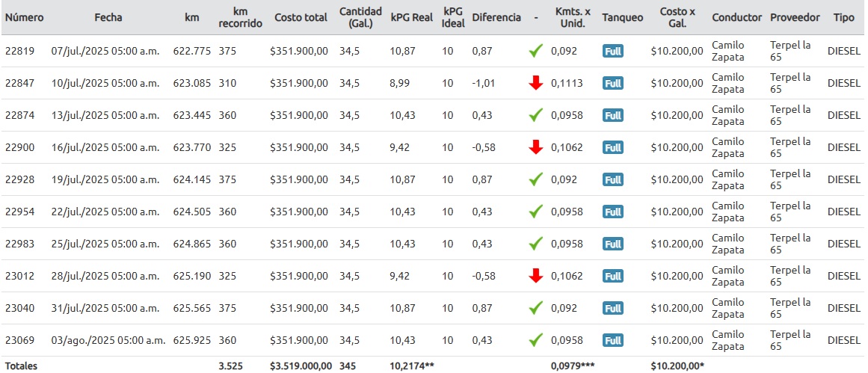Click the green checkmark in row 22874
Screen dimensions: 868x373
pos(535,115)
